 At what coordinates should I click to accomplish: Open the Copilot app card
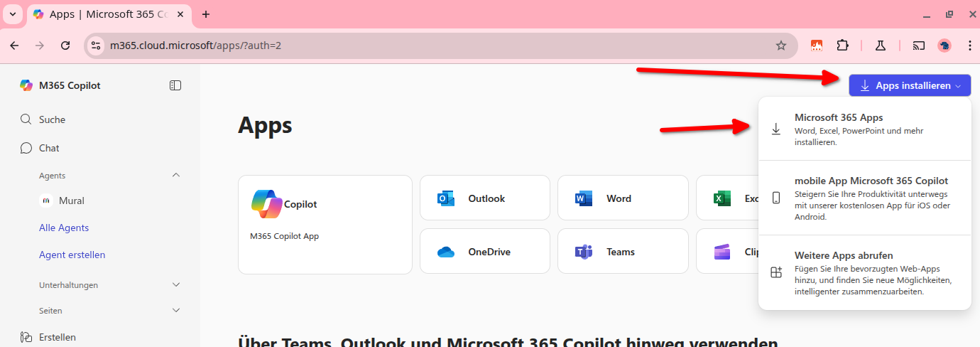pos(325,225)
